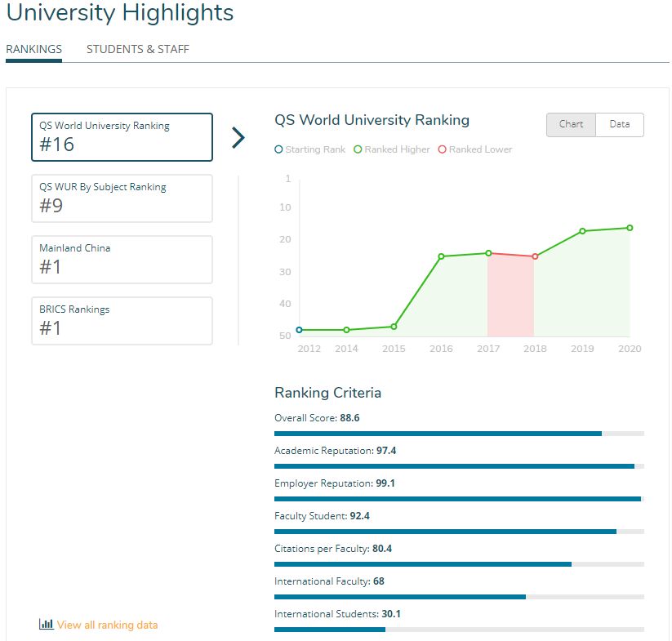The image size is (672, 641).
Task: Click the 2014 data point on chart
Action: [347, 330]
